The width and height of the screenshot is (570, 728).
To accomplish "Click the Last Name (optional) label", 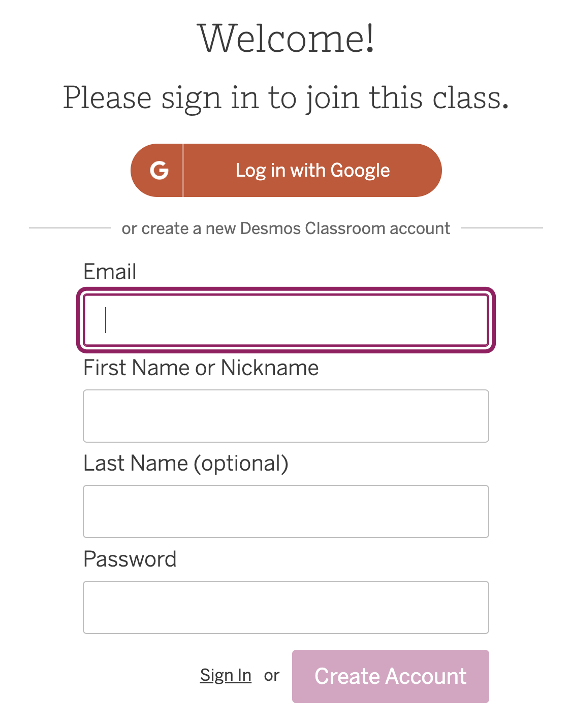I will pyautogui.click(x=186, y=463).
